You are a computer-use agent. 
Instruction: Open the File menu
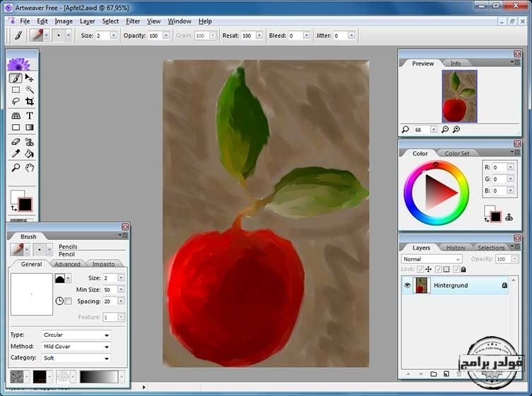point(25,21)
